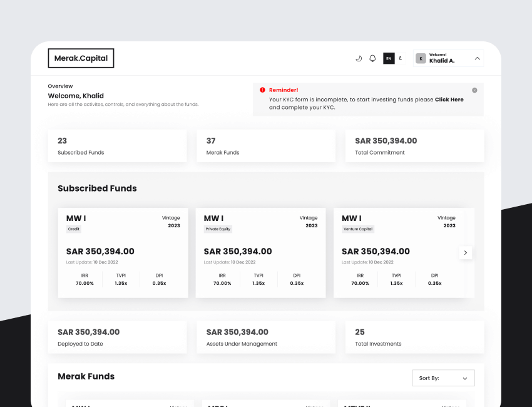This screenshot has width=532, height=407.
Task: Open notifications via the bell icon
Action: click(372, 58)
